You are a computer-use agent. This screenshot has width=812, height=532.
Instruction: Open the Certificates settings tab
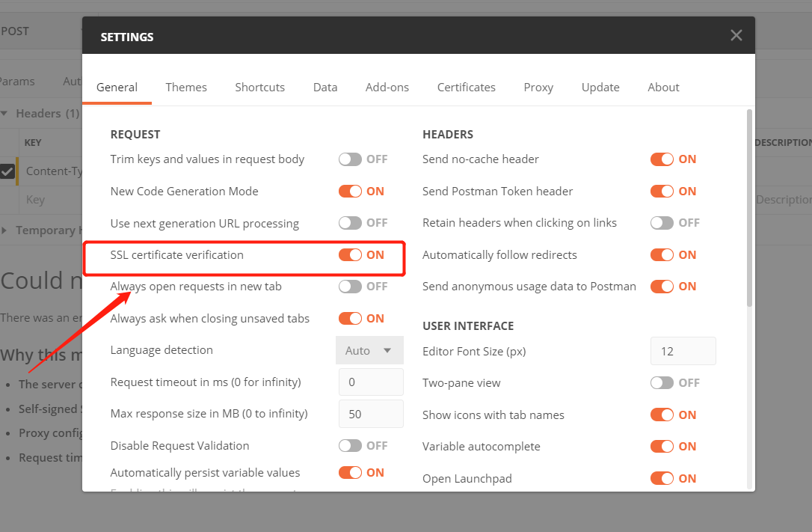coord(466,87)
